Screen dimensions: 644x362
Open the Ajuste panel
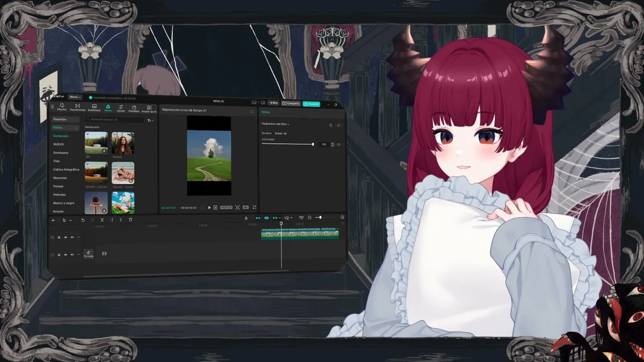point(121,108)
